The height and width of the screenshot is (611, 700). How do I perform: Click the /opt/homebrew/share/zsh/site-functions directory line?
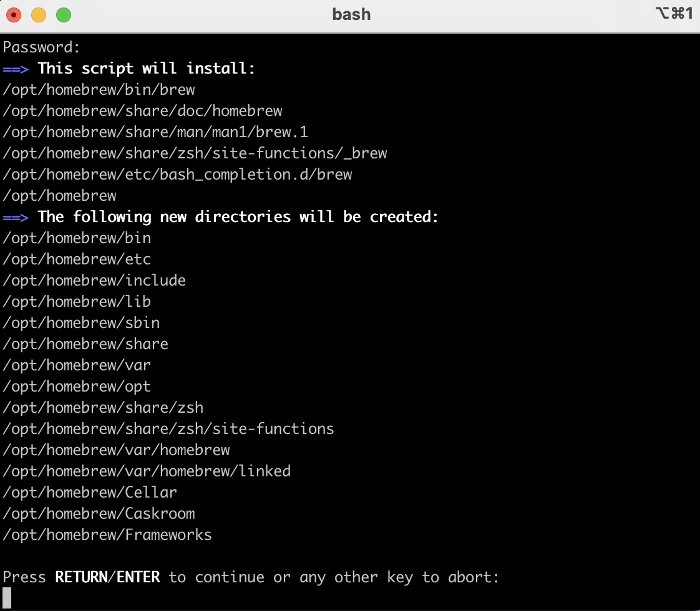click(168, 428)
